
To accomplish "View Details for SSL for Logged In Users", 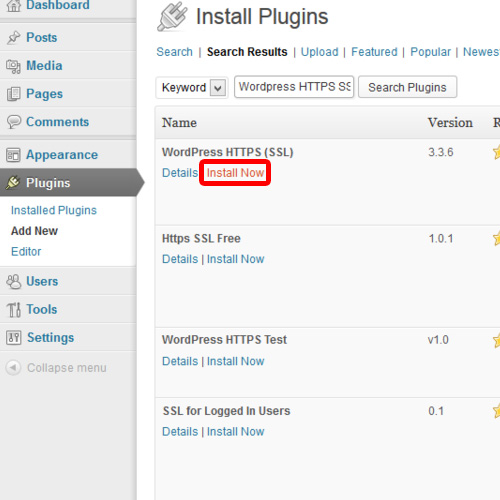I will (180, 432).
